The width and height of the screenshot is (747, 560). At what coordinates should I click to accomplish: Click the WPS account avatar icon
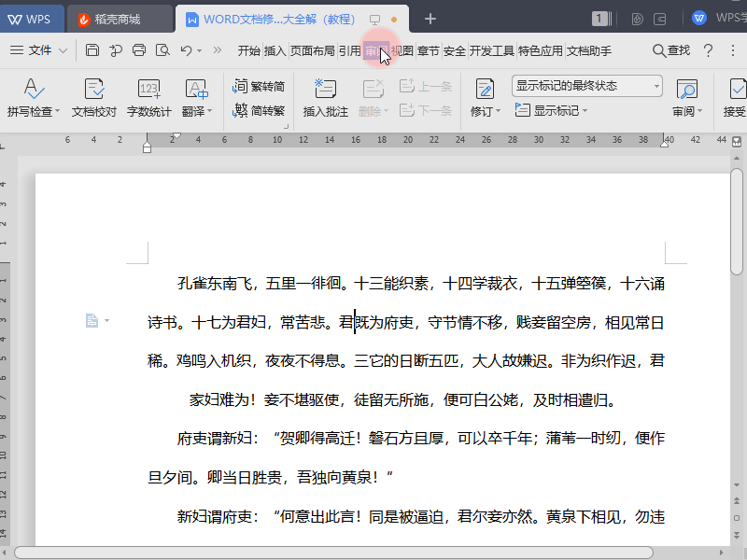698,19
